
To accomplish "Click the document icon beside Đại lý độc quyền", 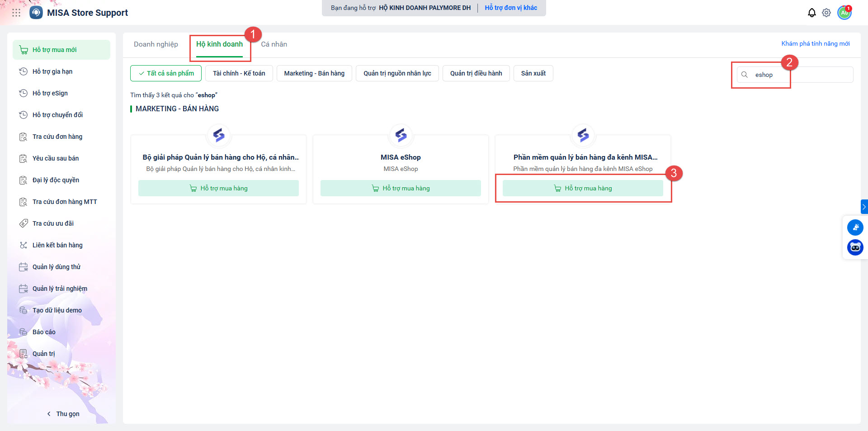I will (24, 180).
